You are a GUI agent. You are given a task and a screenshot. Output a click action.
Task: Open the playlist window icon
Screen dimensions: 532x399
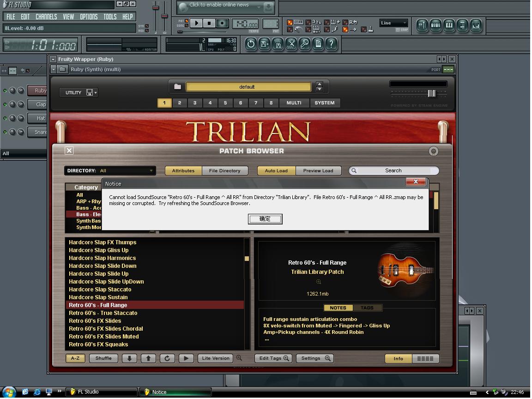coord(422,25)
